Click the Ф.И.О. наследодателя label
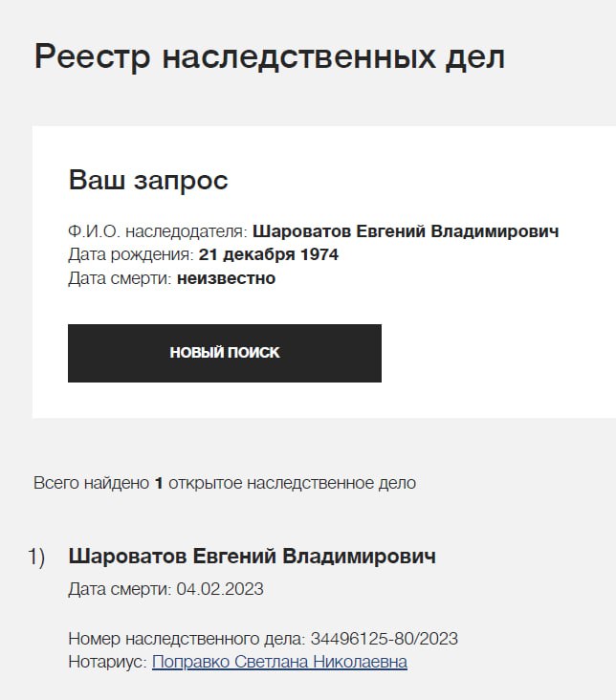Image resolution: width=616 pixels, height=700 pixels. 158,231
